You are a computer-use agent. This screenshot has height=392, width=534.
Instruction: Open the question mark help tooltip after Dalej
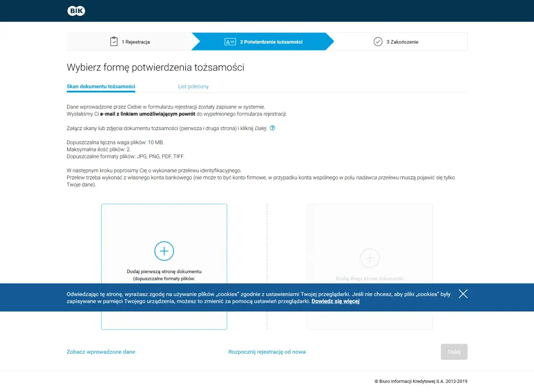(272, 128)
